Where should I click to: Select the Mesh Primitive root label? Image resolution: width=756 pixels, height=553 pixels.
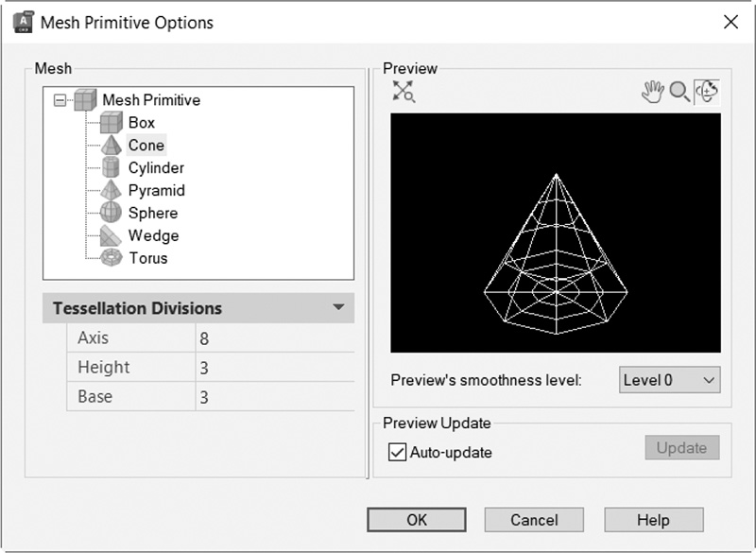[x=151, y=100]
